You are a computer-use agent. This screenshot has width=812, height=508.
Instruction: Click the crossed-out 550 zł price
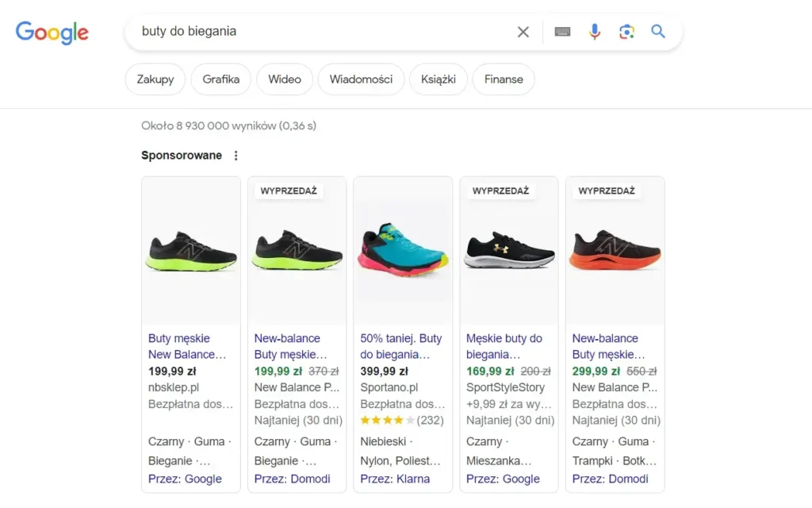tap(642, 371)
